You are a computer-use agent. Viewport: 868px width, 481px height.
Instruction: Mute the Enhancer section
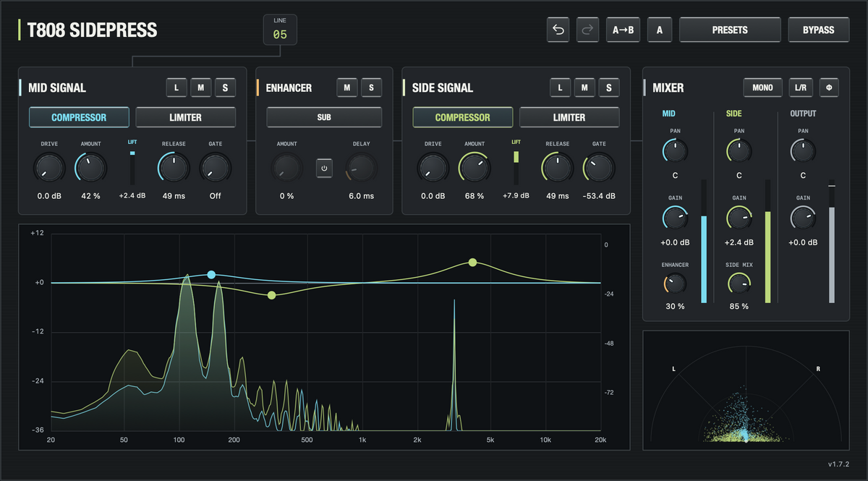[x=347, y=88]
